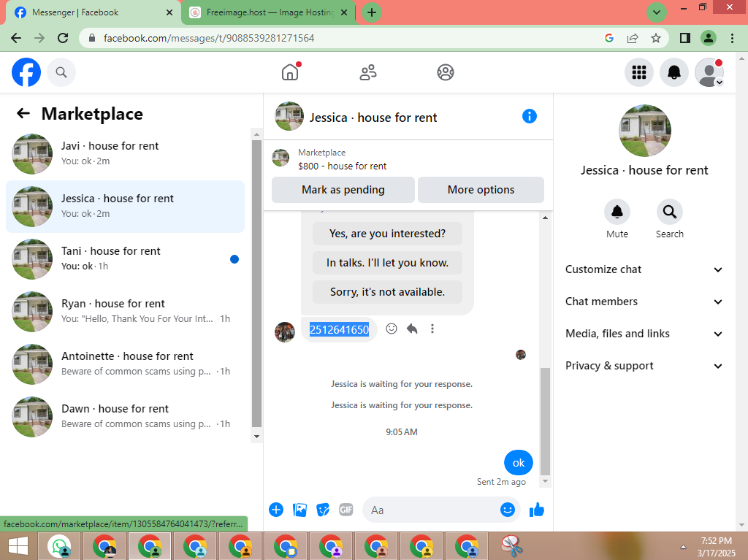Open Jessica's large profile picture in sidebar
This screenshot has height=560, width=748.
coord(644,131)
